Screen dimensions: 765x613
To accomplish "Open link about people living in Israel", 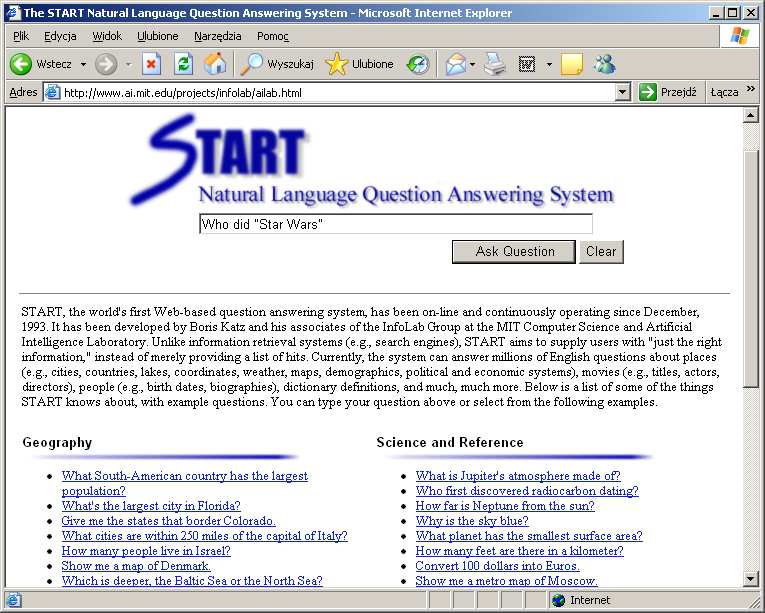I will 145,551.
